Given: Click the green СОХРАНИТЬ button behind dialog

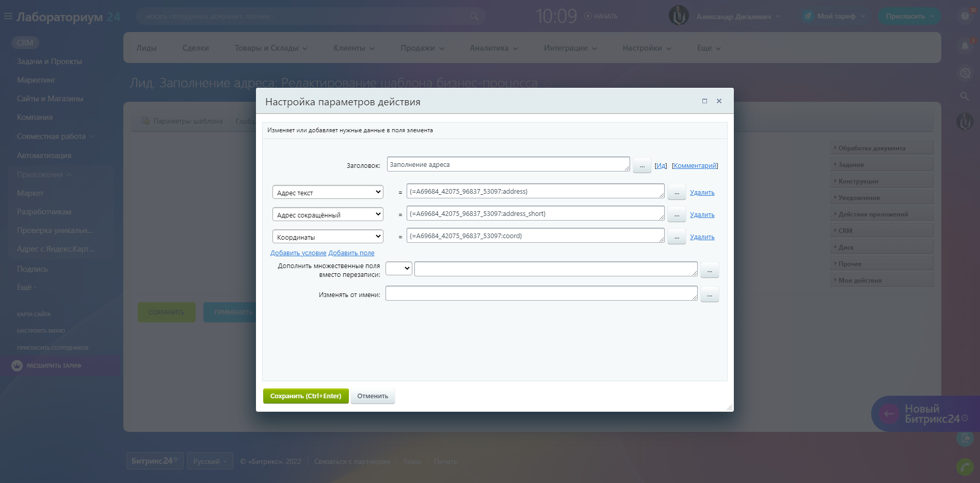Looking at the screenshot, I should point(167,313).
